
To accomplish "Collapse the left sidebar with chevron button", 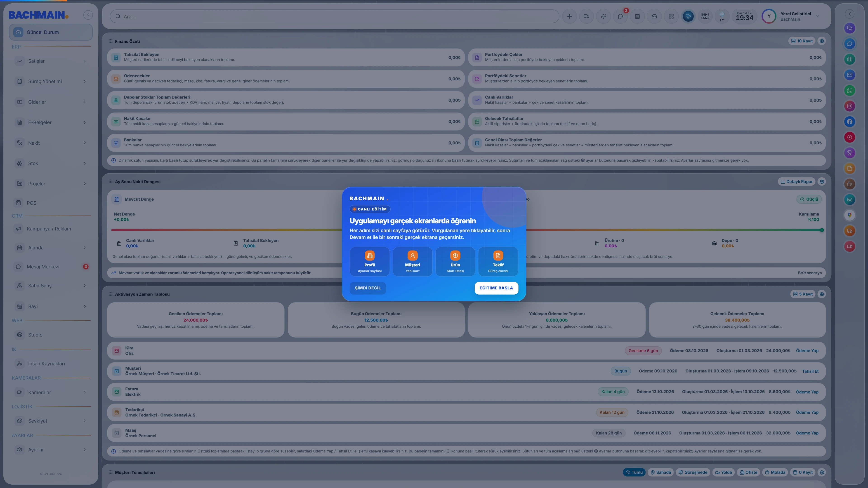I will tap(88, 15).
